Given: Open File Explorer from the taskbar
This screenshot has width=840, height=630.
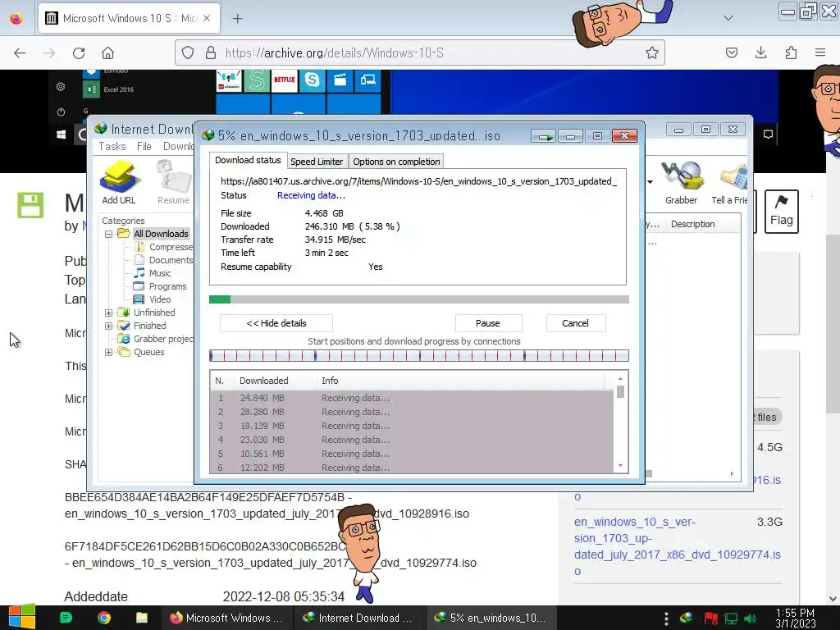Looking at the screenshot, I should click(141, 618).
